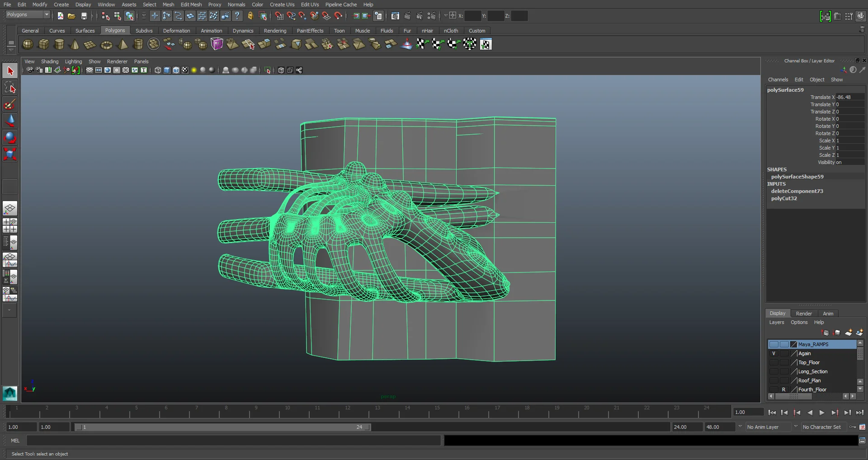This screenshot has height=460, width=868.
Task: Toggle wireframe on shaded in panel toolbar
Action: 176,70
